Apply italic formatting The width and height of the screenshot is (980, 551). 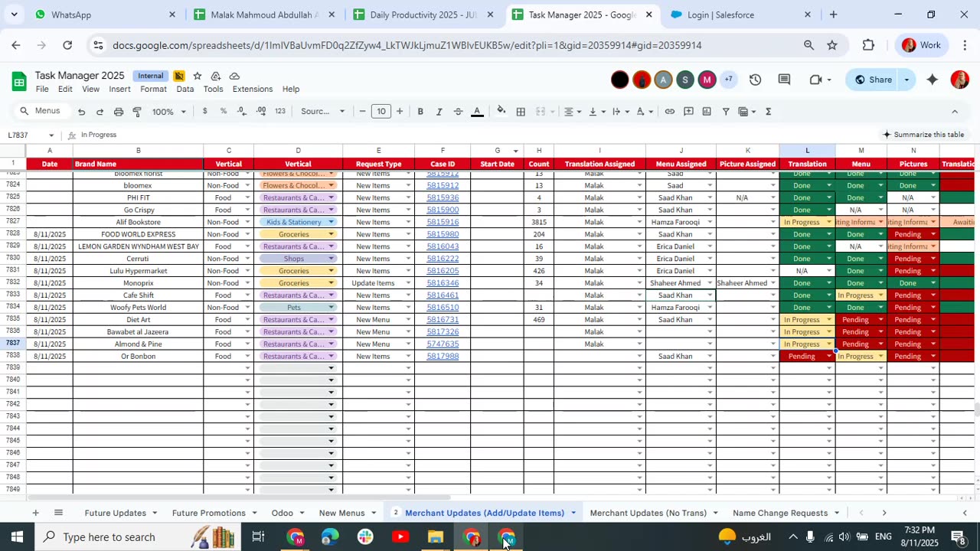[439, 112]
